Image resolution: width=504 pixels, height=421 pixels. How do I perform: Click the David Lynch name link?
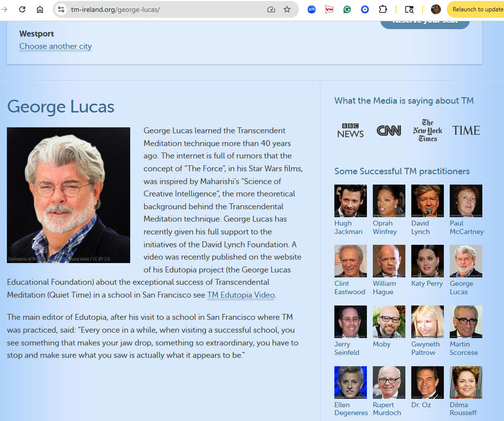(x=421, y=228)
